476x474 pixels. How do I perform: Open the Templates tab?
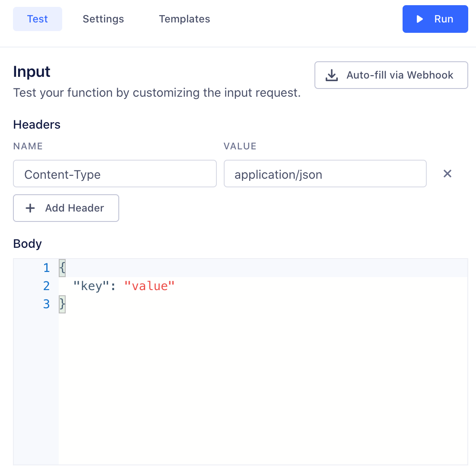[184, 19]
